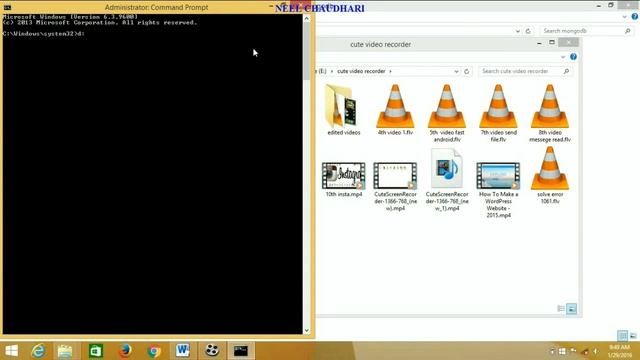Expand ribbon chevron in cute video recorder window

coord(563,57)
